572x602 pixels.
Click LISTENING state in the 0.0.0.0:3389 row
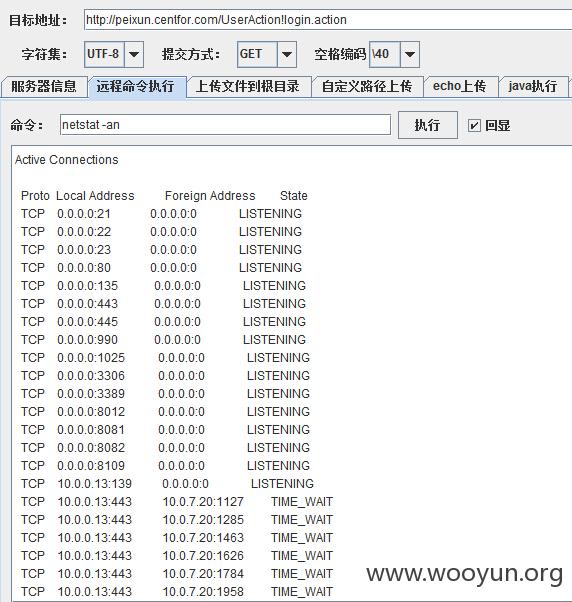point(278,394)
